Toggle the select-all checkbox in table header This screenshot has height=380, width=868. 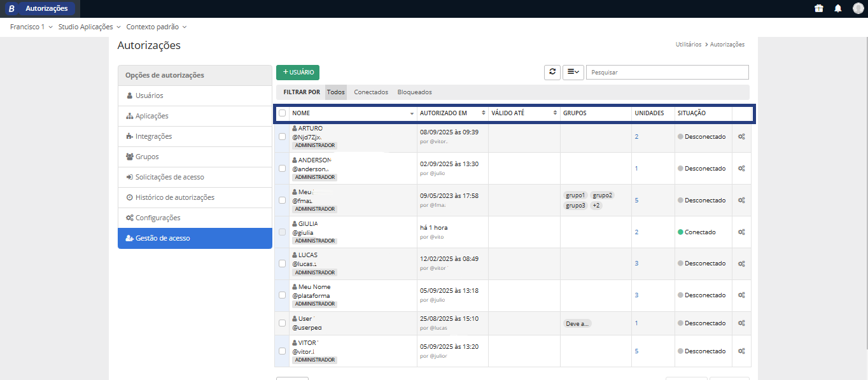pyautogui.click(x=283, y=113)
